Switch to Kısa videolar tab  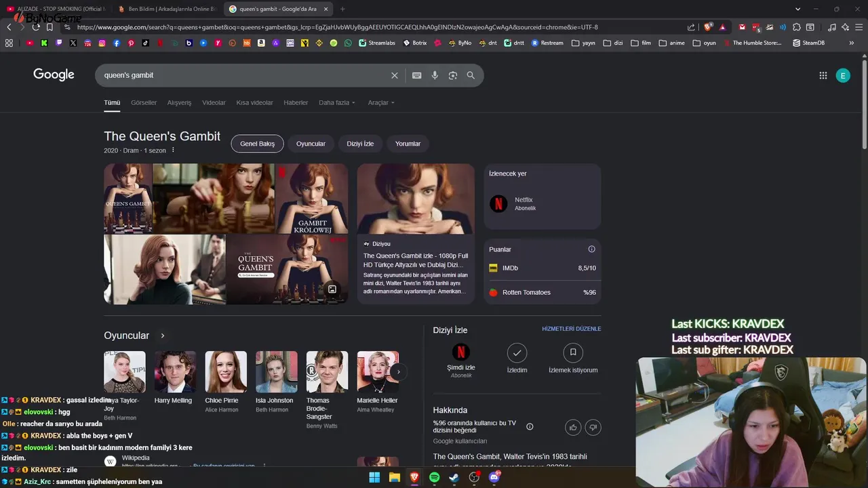(254, 102)
